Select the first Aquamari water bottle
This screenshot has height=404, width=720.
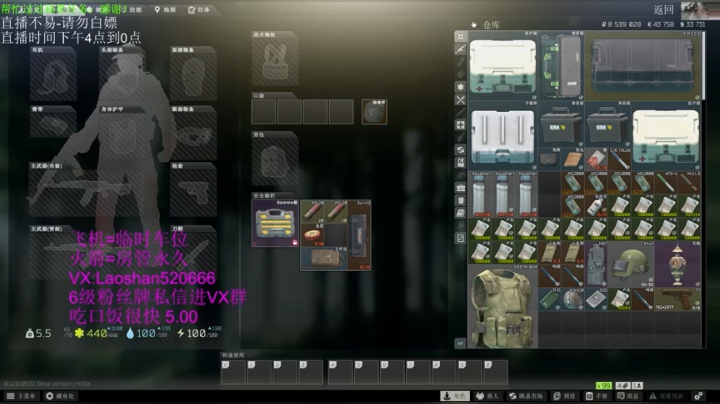[x=479, y=194]
